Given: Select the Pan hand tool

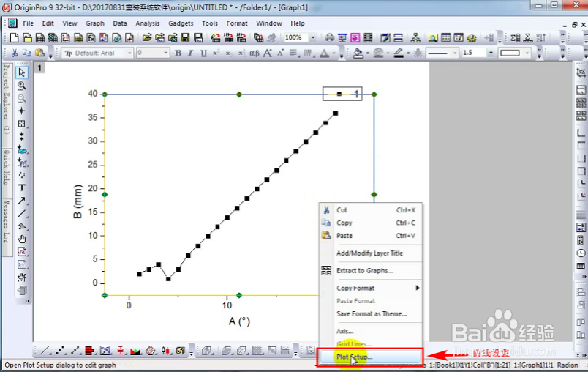Looking at the screenshot, I should (x=22, y=239).
